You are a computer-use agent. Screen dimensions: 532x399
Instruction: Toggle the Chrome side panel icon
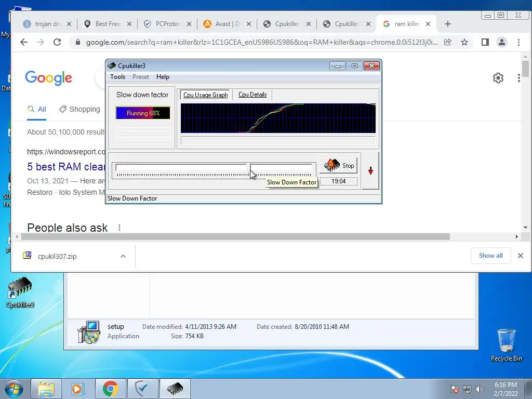(485, 42)
